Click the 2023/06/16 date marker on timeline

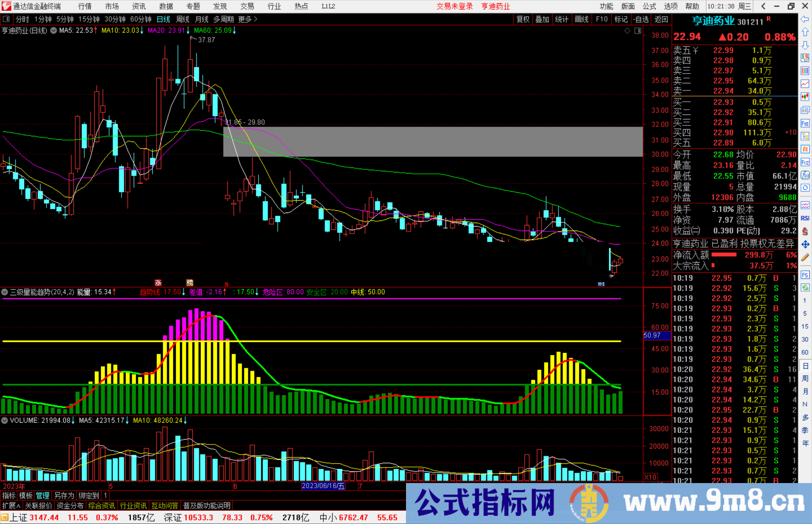(x=323, y=486)
